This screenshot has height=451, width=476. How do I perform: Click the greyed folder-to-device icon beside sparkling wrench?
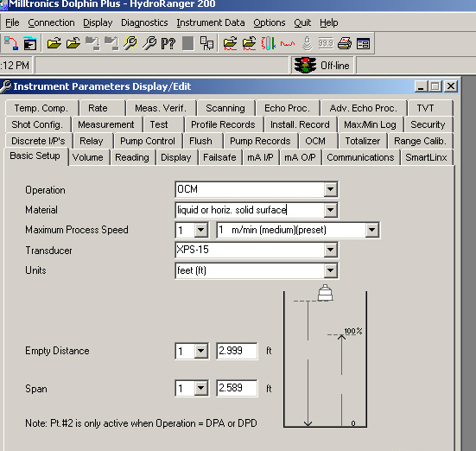[x=111, y=43]
